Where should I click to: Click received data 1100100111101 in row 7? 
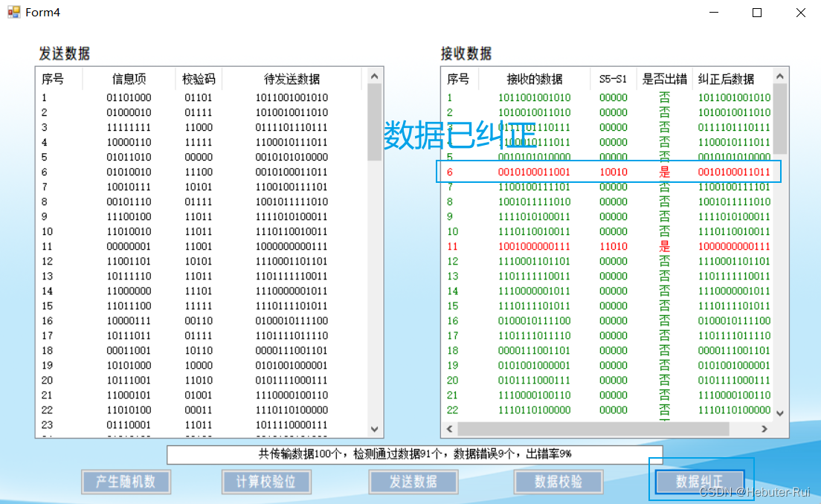tap(535, 187)
